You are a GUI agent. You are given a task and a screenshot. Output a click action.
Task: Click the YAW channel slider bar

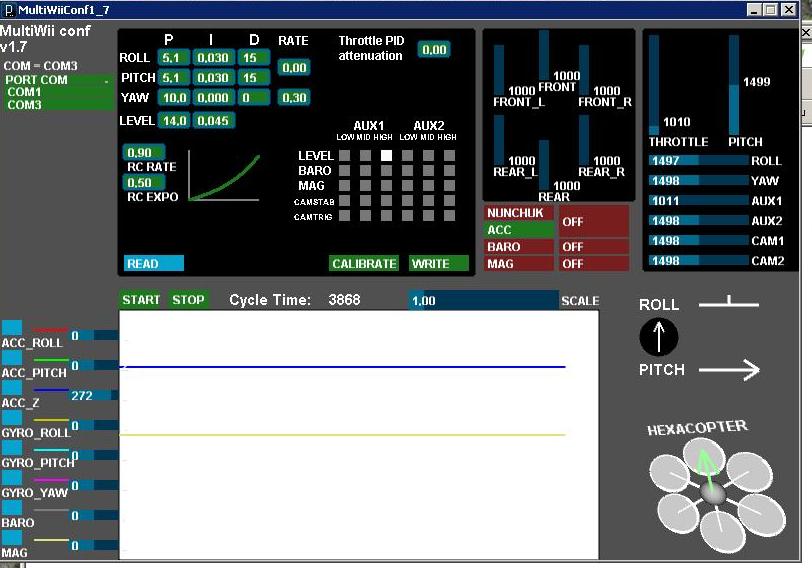coord(699,181)
